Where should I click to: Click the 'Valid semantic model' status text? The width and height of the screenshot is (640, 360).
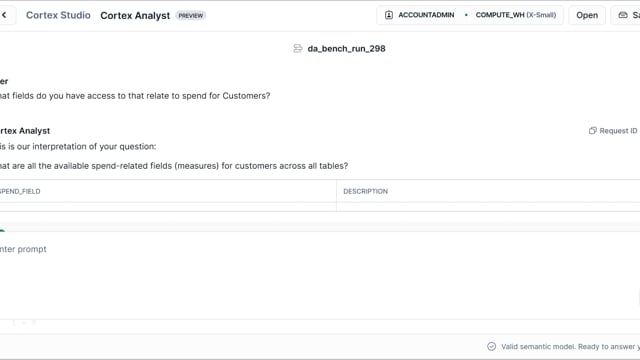coord(570,347)
